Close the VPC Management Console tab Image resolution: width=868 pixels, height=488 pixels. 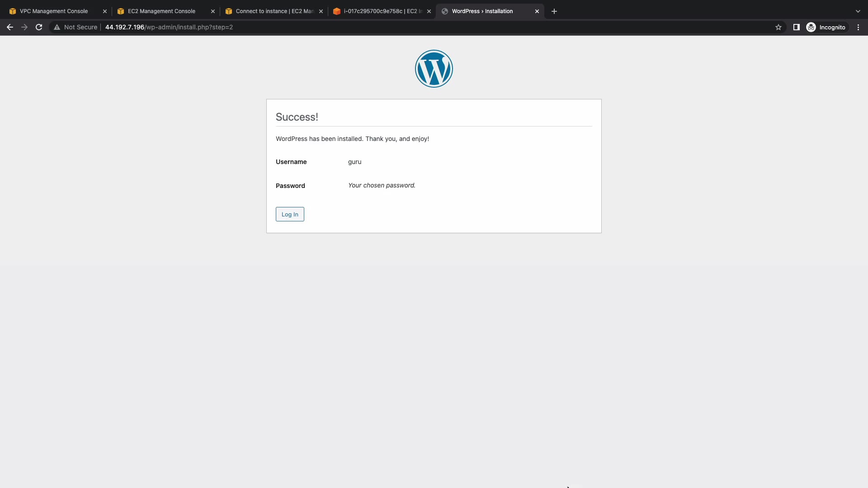click(x=104, y=11)
